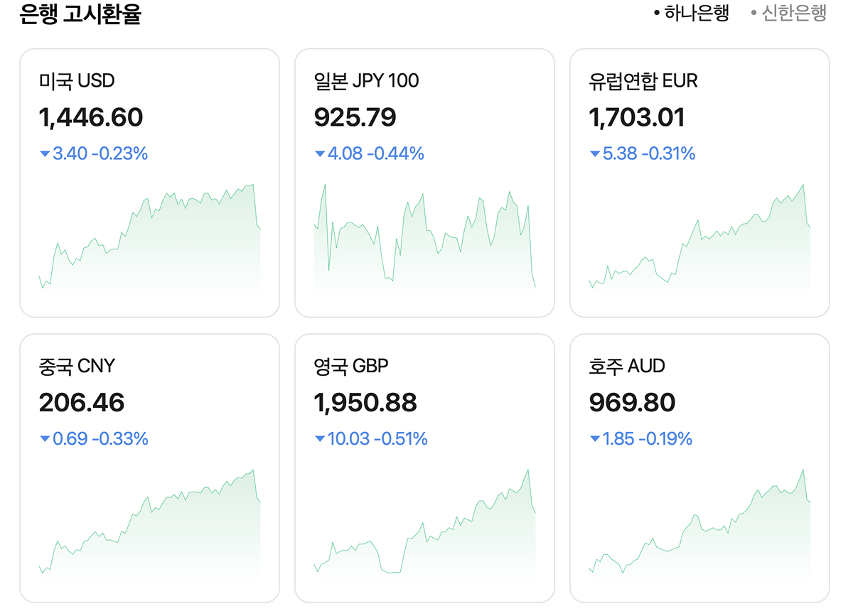Click the GBP down-arrow change icon
853x616 pixels.
(x=320, y=439)
